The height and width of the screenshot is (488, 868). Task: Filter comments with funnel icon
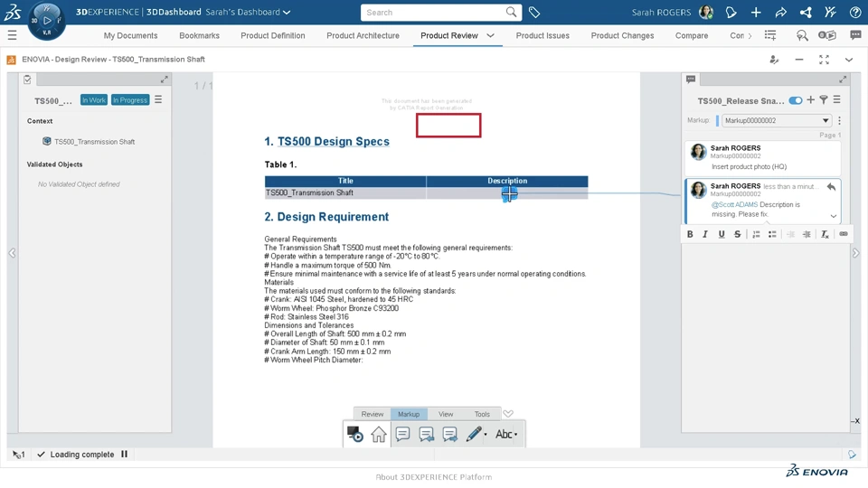click(x=824, y=99)
